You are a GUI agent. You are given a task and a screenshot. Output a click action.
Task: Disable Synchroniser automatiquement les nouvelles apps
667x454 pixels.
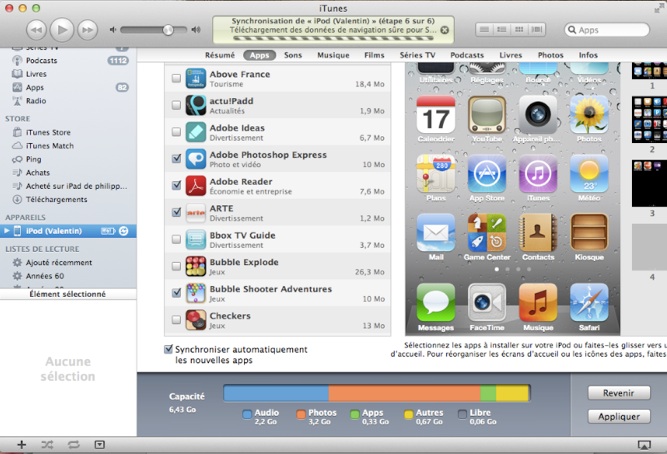[168, 349]
